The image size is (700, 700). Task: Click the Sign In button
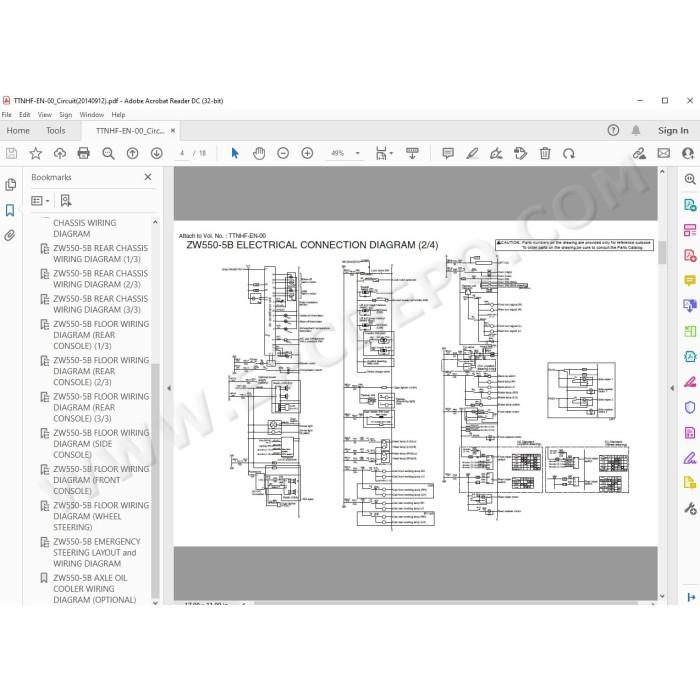click(673, 131)
